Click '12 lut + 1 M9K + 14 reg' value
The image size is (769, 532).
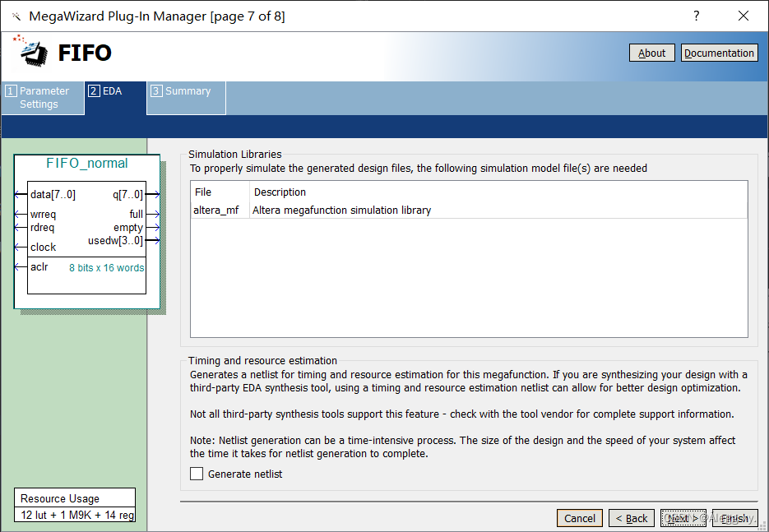click(x=77, y=515)
